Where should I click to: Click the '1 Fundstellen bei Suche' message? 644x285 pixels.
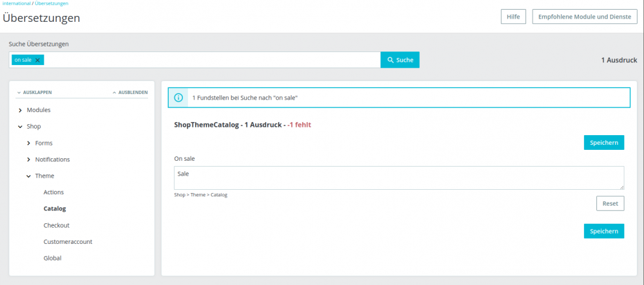coord(245,98)
